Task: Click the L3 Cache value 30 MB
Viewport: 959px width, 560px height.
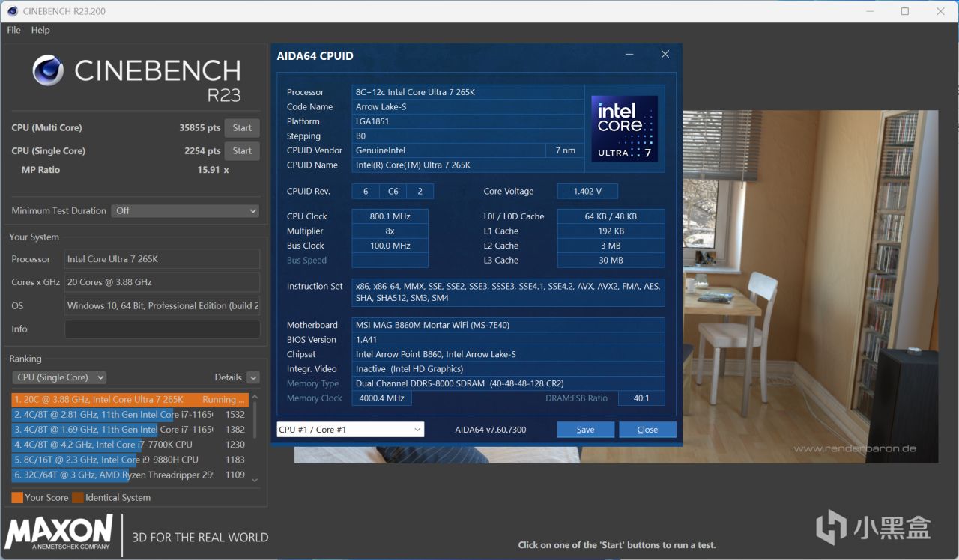Action: tap(611, 261)
